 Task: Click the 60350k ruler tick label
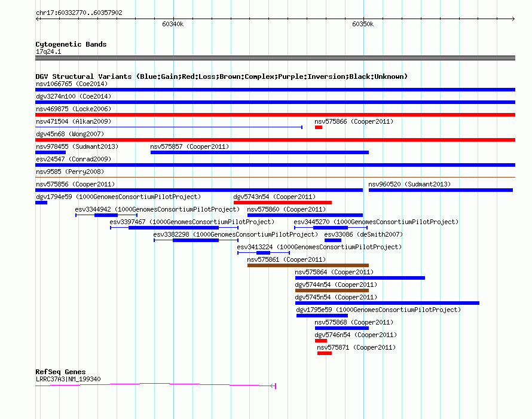point(363,24)
